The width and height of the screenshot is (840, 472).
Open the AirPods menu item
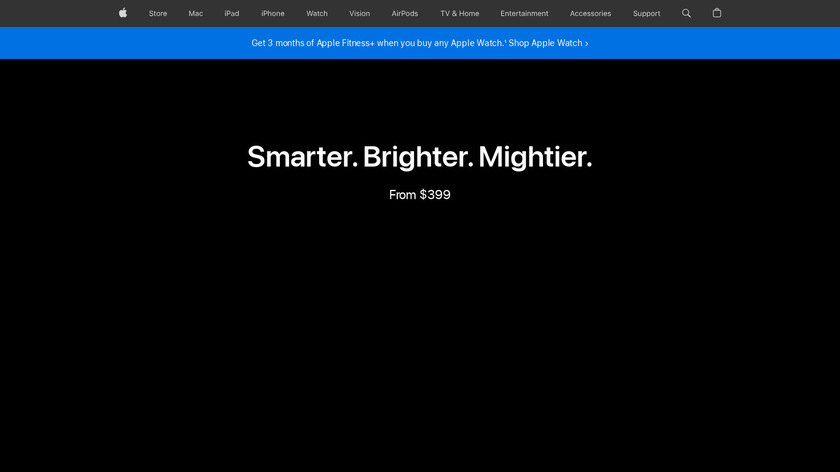[x=404, y=13]
